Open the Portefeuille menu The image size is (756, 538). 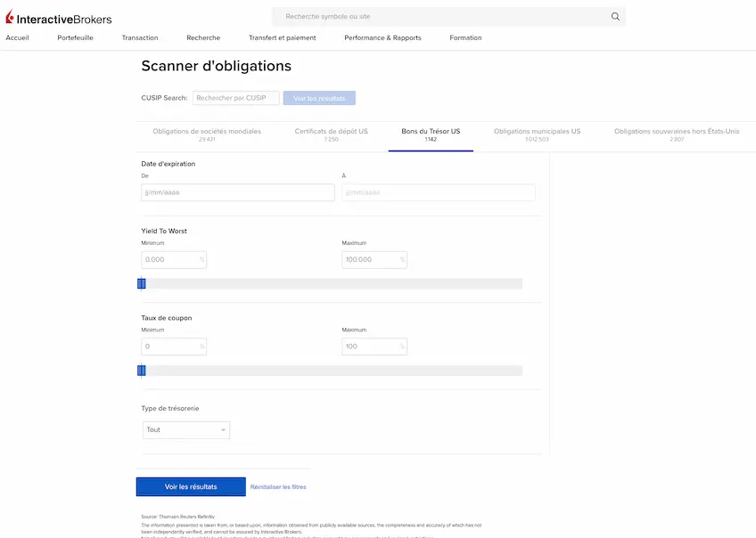[75, 37]
